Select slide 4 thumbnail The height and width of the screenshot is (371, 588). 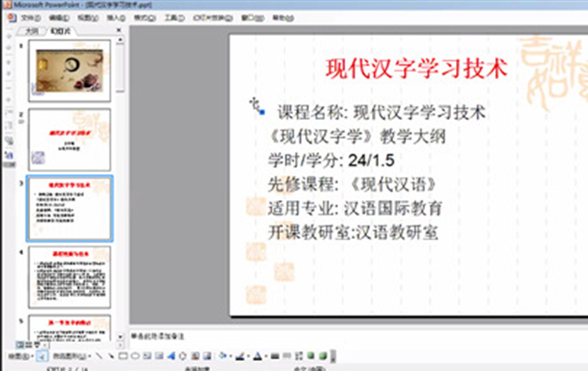69,277
